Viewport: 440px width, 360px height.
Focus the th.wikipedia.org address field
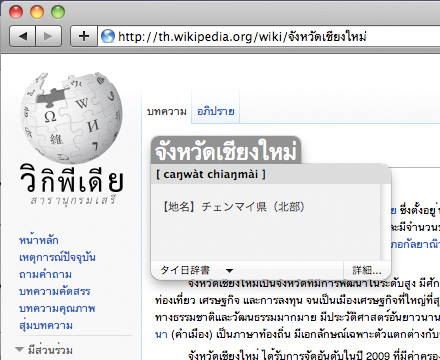(269, 36)
